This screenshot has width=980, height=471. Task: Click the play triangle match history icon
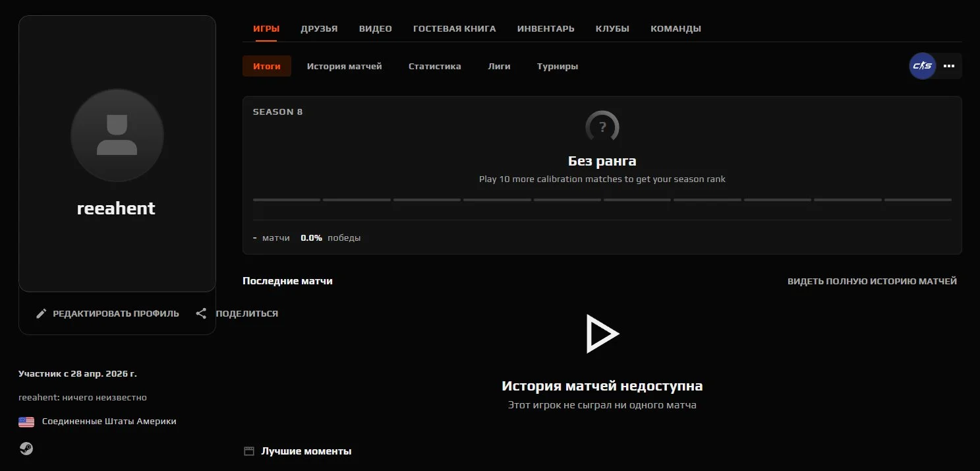[x=602, y=334]
